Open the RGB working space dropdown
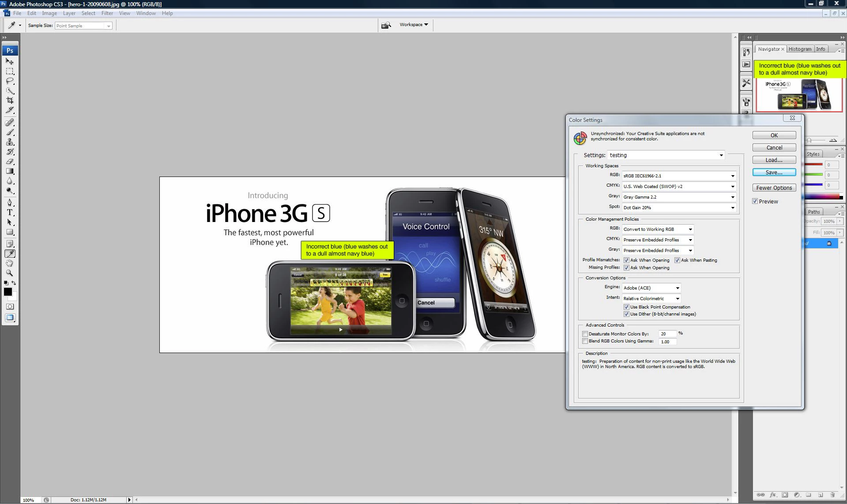This screenshot has height=504, width=847. [x=679, y=176]
